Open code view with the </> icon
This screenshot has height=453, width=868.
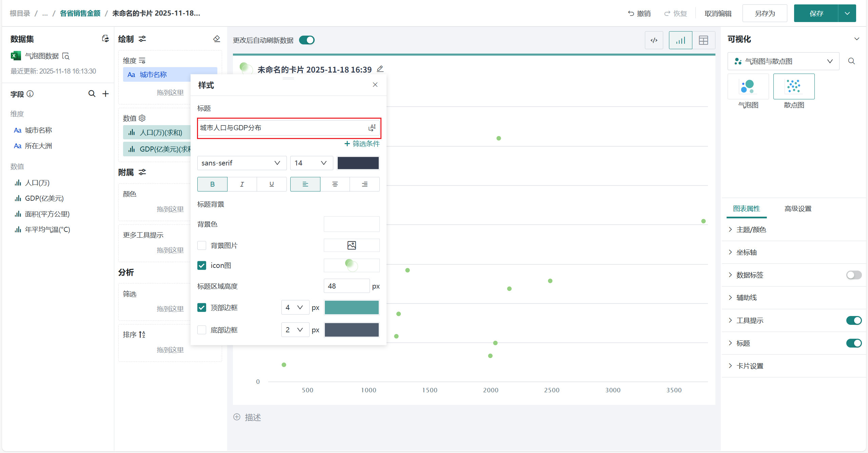pyautogui.click(x=654, y=40)
